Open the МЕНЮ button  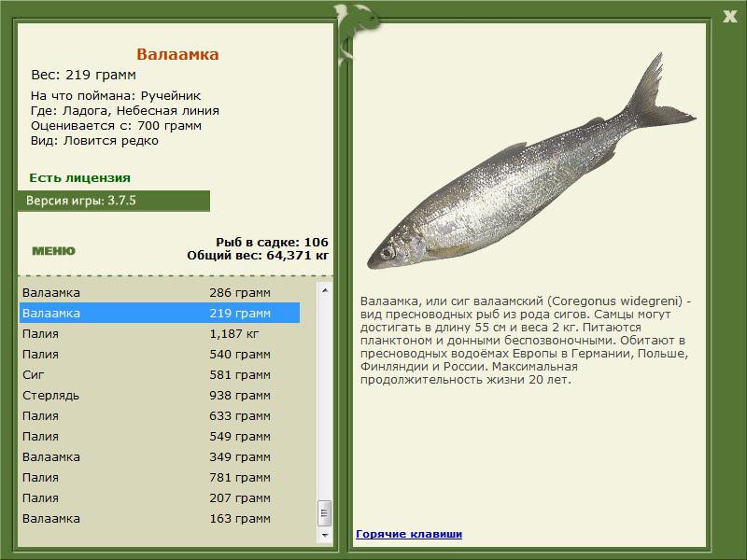click(53, 251)
